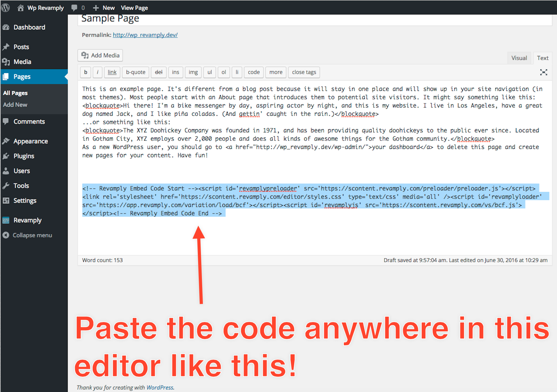Click the b bold quicktag button
The height and width of the screenshot is (392, 557).
(85, 72)
